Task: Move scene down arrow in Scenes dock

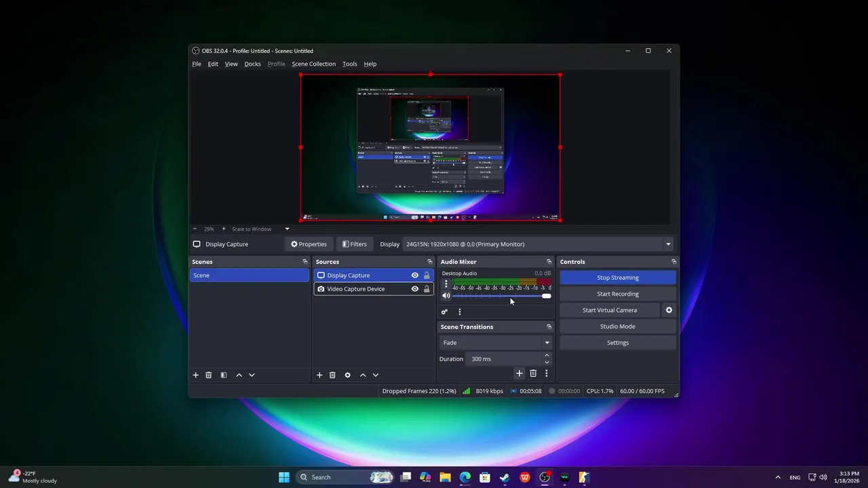Action: [x=252, y=375]
